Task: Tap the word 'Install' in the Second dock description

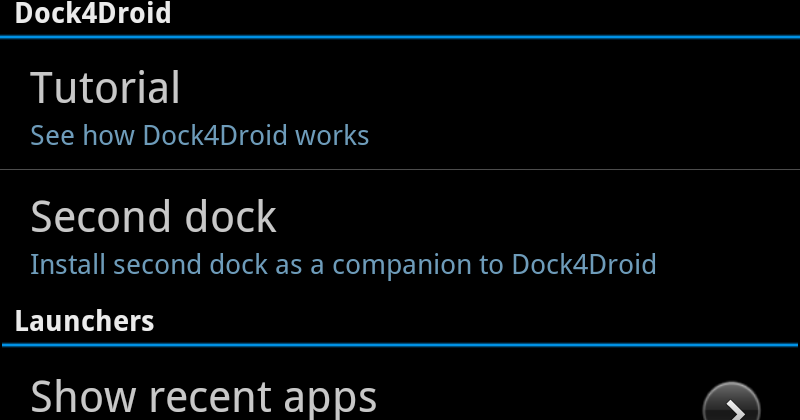Action: [68, 265]
